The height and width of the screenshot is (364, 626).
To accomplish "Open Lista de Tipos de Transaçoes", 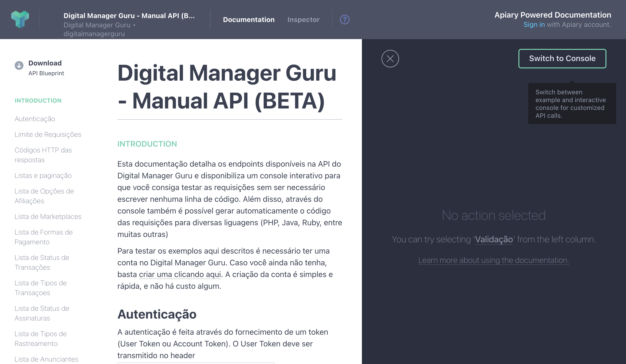I will 41,288.
